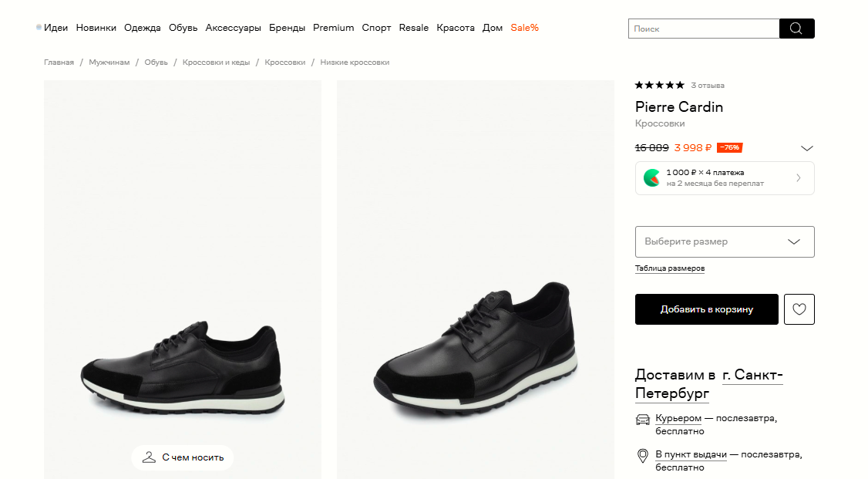Image resolution: width=868 pixels, height=479 pixels.
Task: Open the '3 отзыва' reviews link
Action: tap(708, 86)
